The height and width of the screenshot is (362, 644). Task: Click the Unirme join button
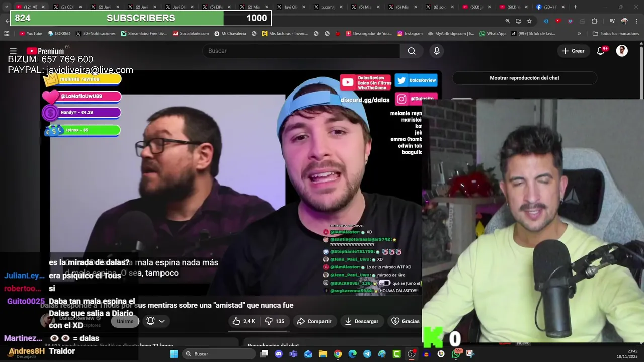pyautogui.click(x=125, y=321)
